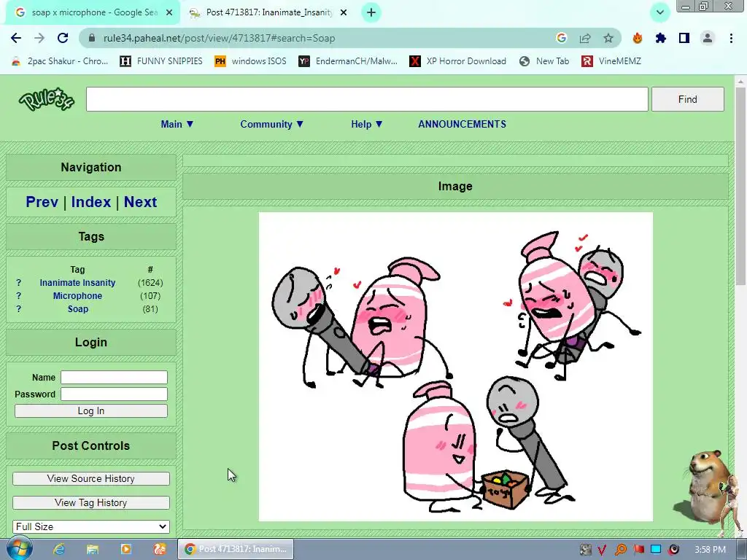Open the VineMEMZ bookmark
Image resolution: width=747 pixels, height=560 pixels.
click(x=612, y=61)
